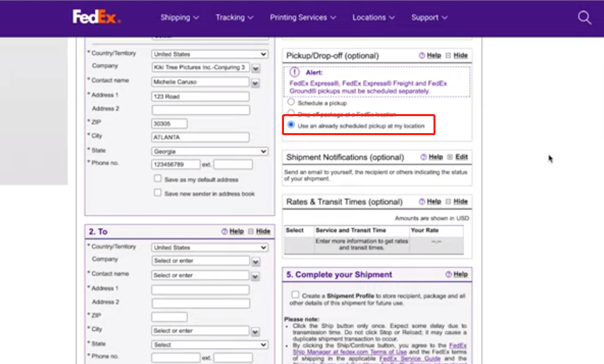Click sender Phone no. field
This screenshot has width=604, height=364.
coord(176,164)
